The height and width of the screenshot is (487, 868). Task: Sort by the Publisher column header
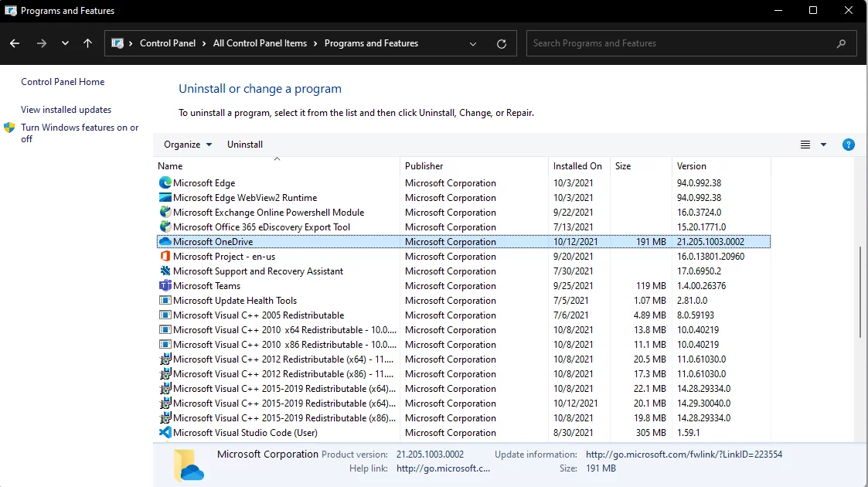474,166
